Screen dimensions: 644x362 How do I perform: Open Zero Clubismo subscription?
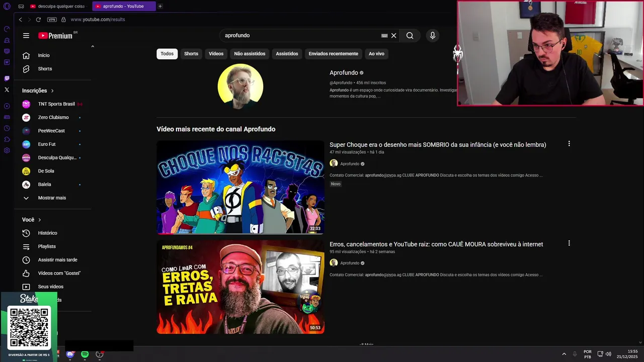coord(52,118)
